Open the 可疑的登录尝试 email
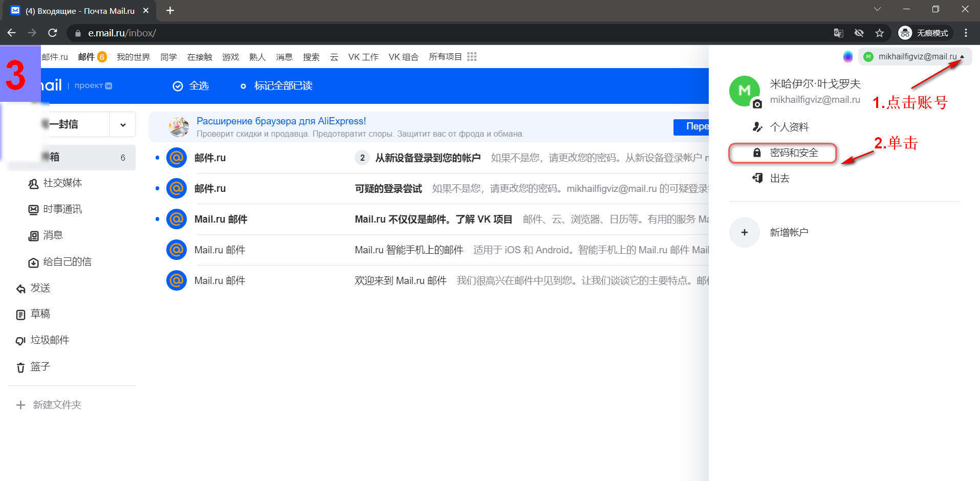Image resolution: width=980 pixels, height=481 pixels. (388, 188)
